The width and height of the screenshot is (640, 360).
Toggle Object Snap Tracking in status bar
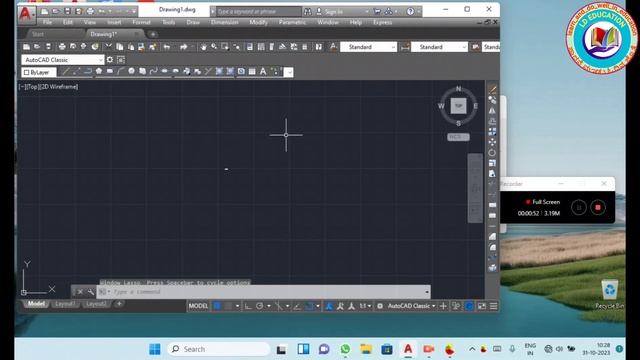point(298,306)
